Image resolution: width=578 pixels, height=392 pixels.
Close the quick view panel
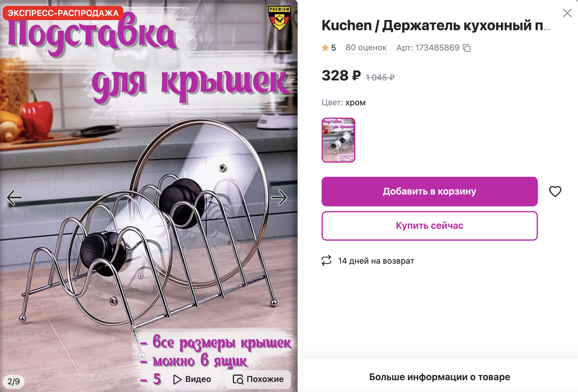[567, 13]
